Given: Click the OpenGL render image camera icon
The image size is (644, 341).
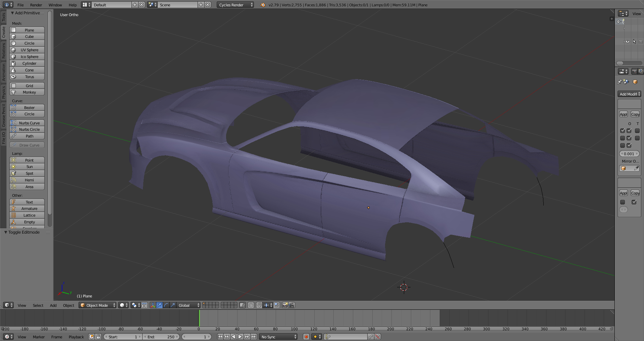Looking at the screenshot, I should [285, 305].
